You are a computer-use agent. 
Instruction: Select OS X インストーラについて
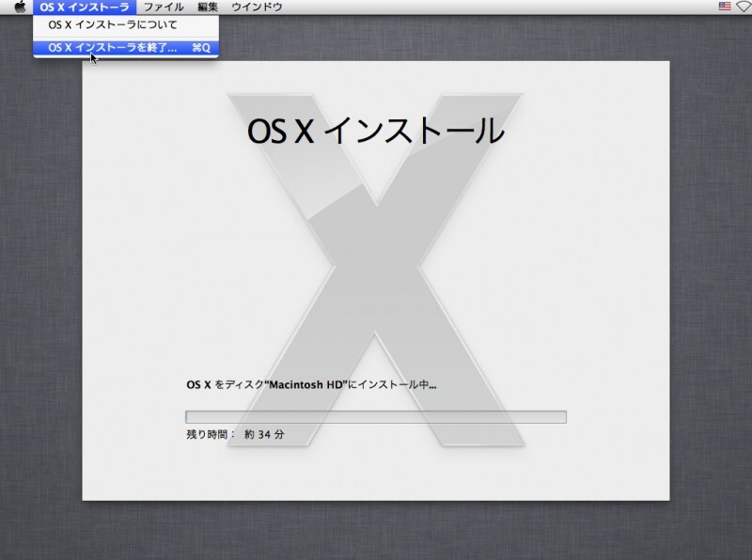point(112,24)
